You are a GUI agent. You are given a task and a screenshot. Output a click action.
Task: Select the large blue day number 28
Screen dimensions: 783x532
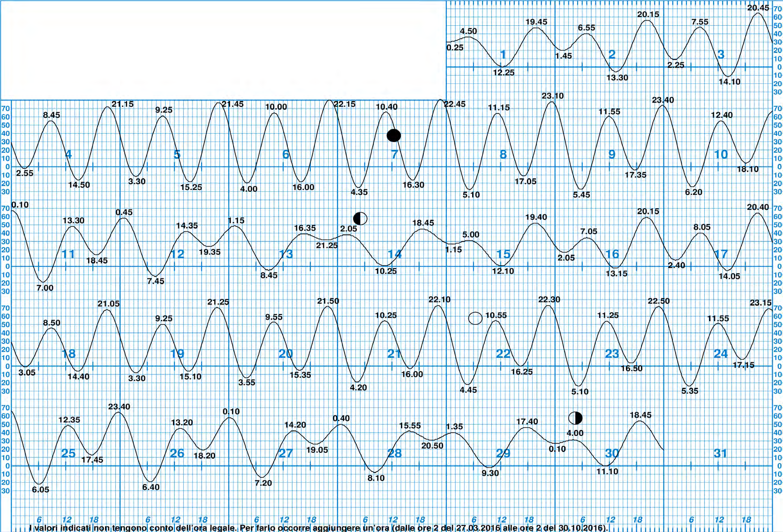pos(394,453)
